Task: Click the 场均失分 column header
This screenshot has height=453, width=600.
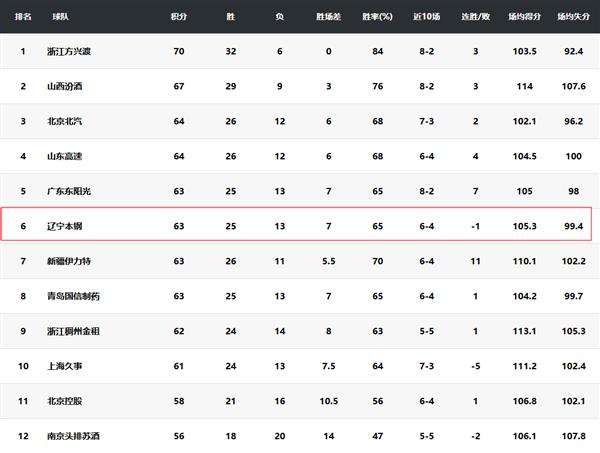Action: click(575, 17)
